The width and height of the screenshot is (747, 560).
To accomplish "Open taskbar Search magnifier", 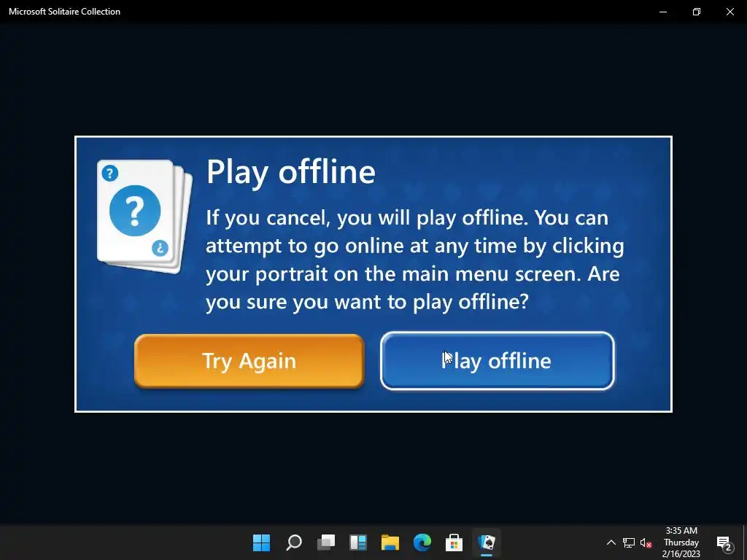I will (293, 542).
